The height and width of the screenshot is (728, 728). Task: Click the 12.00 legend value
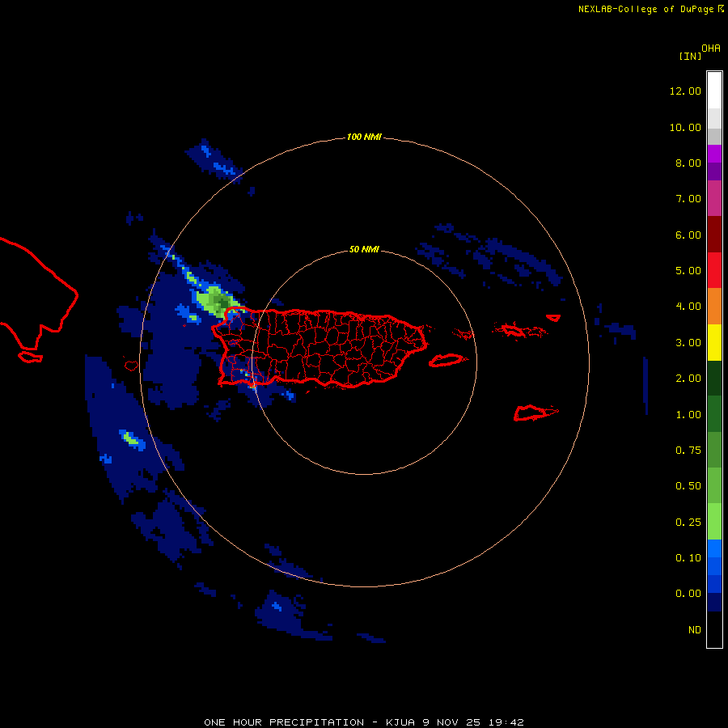pos(685,91)
